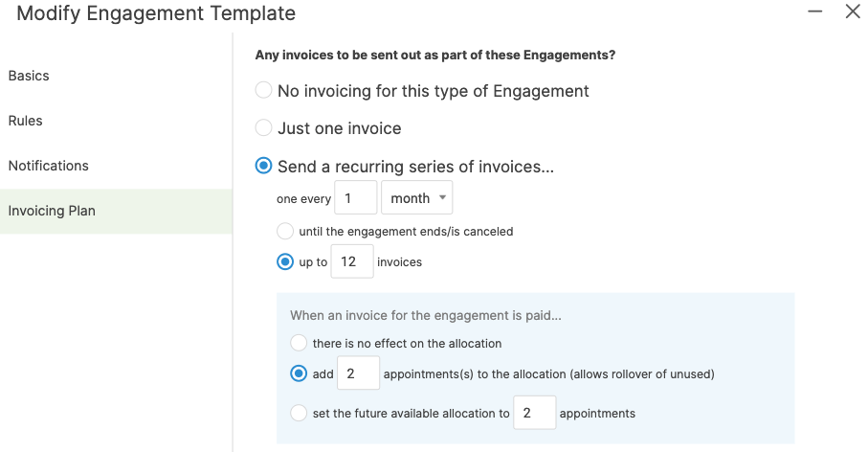Click the one every interval number field
The width and height of the screenshot is (868, 452).
point(355,198)
